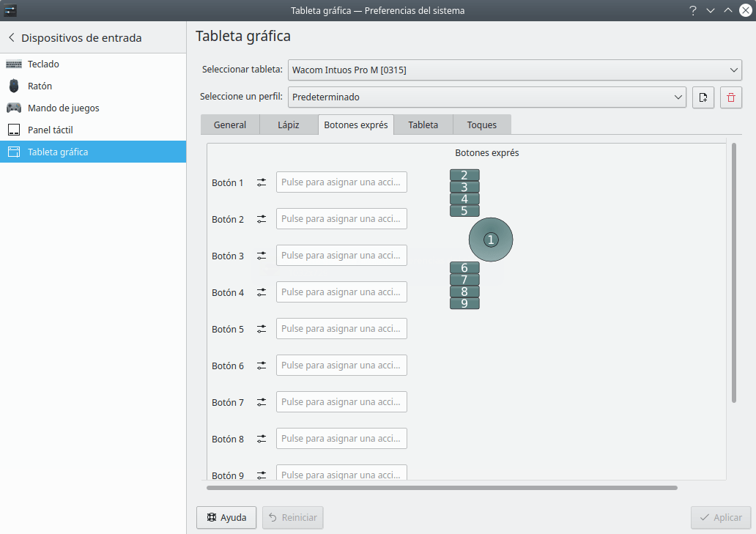This screenshot has width=756, height=534.
Task: Click the circular touch ring button 1
Action: [x=491, y=240]
